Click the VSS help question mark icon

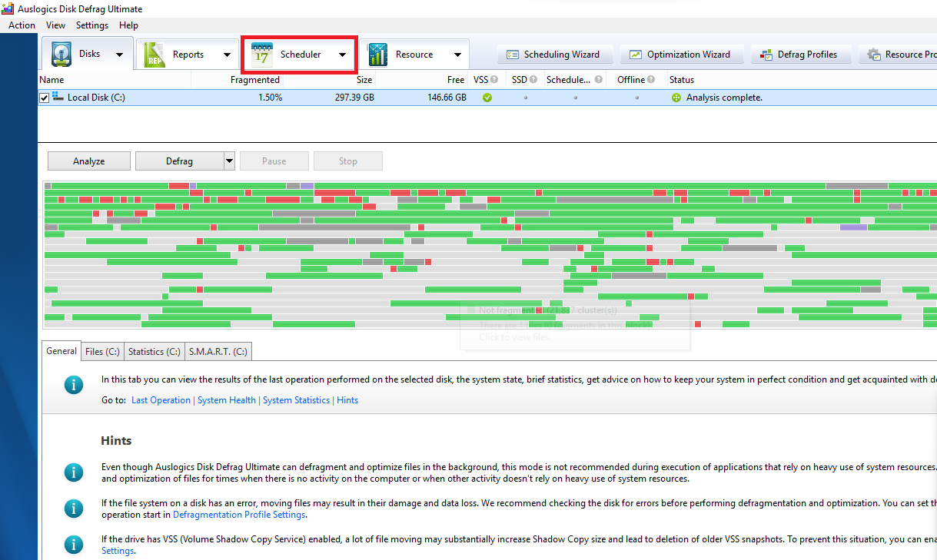[494, 79]
